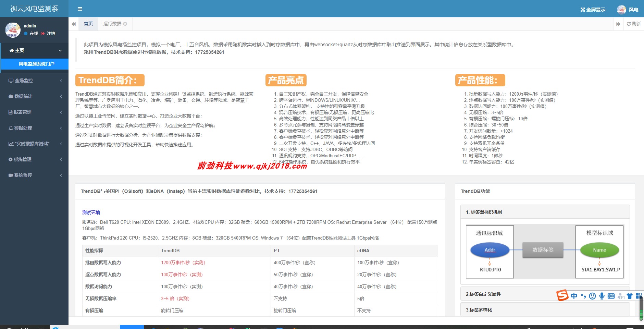Switch to the 运行数据 tab
Viewport: 644px width, 329px height.
[x=112, y=24]
